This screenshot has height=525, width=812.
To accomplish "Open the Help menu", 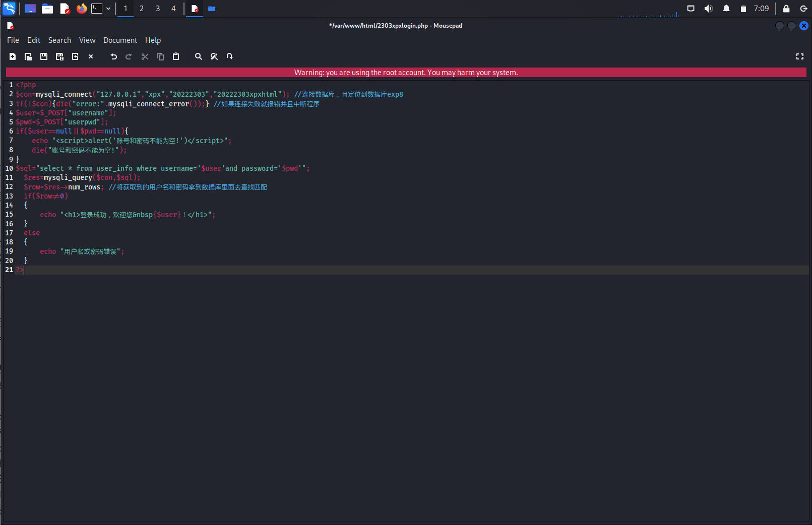I will 153,40.
